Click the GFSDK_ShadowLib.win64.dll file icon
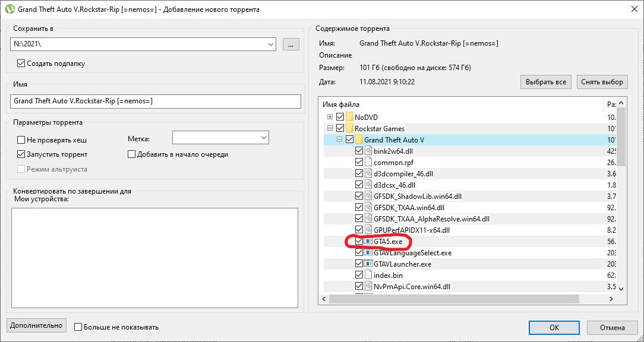The height and width of the screenshot is (342, 644). tap(368, 197)
